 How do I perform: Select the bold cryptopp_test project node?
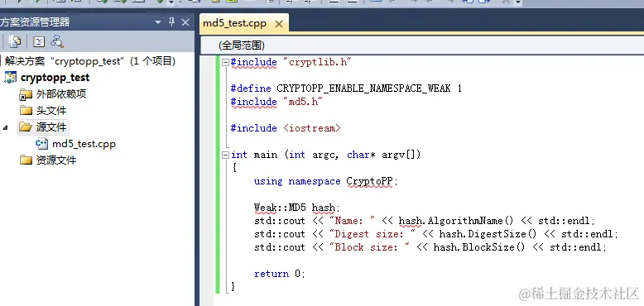coord(55,78)
